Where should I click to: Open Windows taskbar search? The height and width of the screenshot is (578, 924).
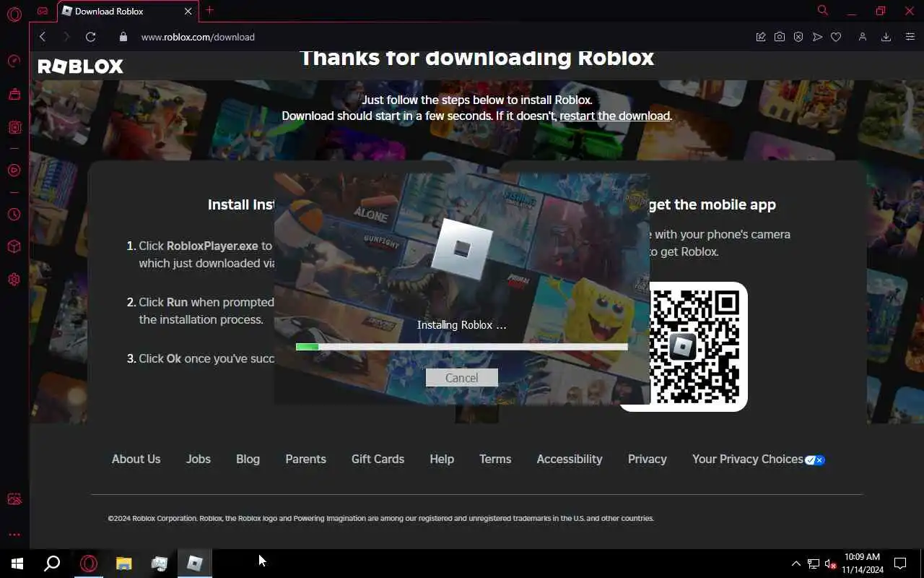click(52, 564)
